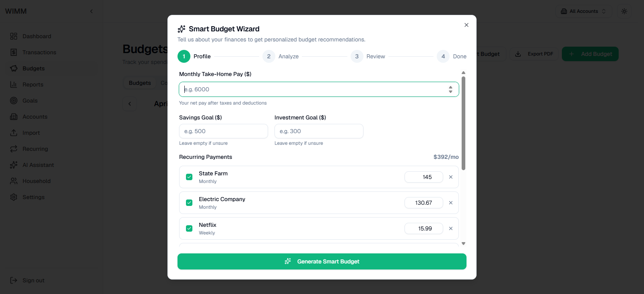
Task: Click the $392/mo recurring total
Action: coord(446,157)
